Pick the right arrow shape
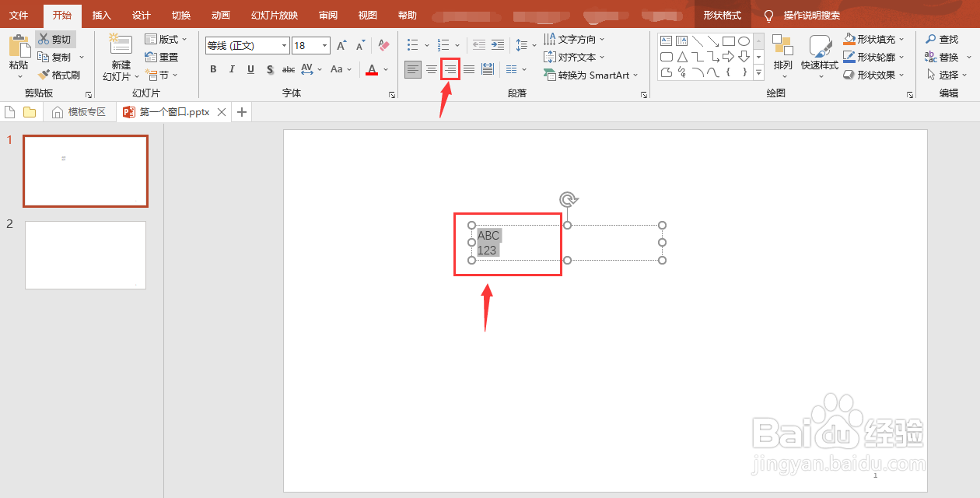The width and height of the screenshot is (980, 498). coord(728,57)
